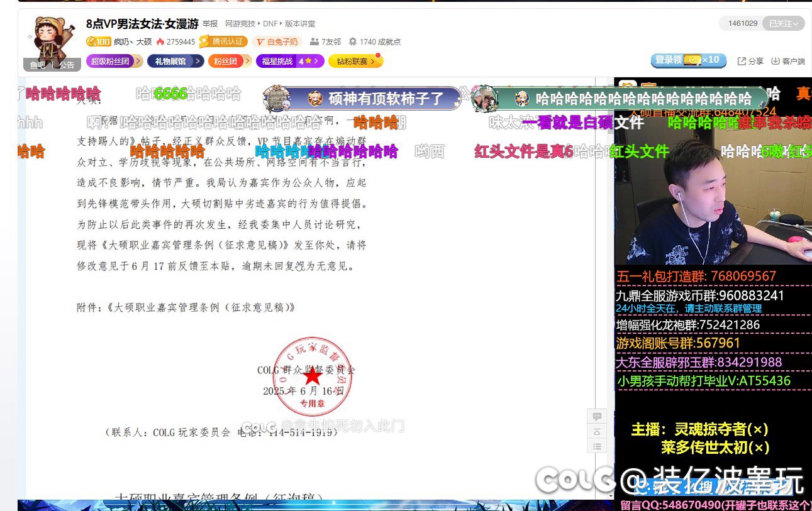812x511 pixels.
Task: Open the 已关注 followed dropdown
Action: (x=784, y=23)
